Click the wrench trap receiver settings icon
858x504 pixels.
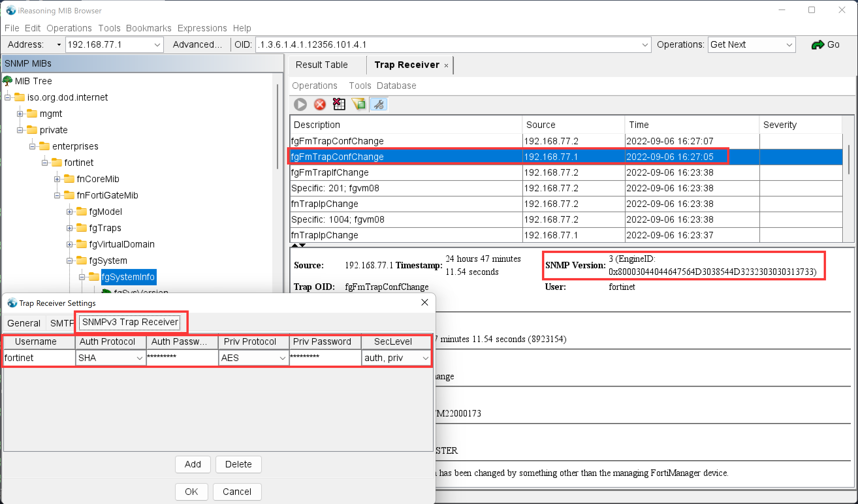378,104
